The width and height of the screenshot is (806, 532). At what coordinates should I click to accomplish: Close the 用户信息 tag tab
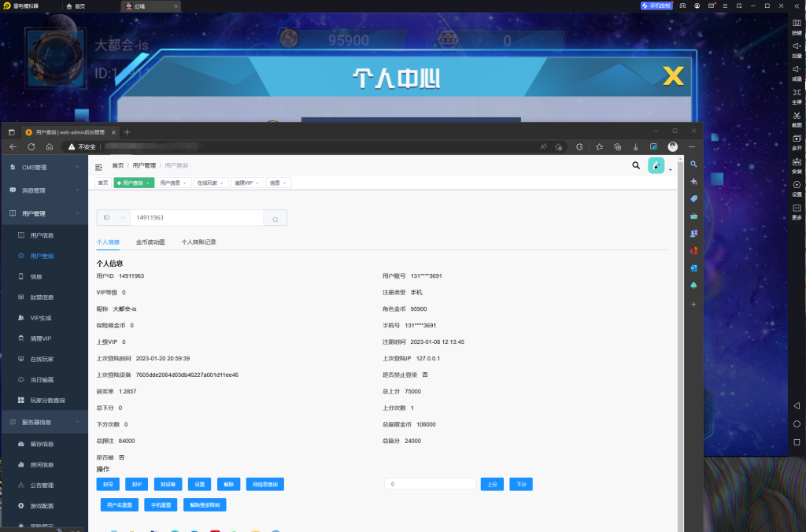[185, 183]
